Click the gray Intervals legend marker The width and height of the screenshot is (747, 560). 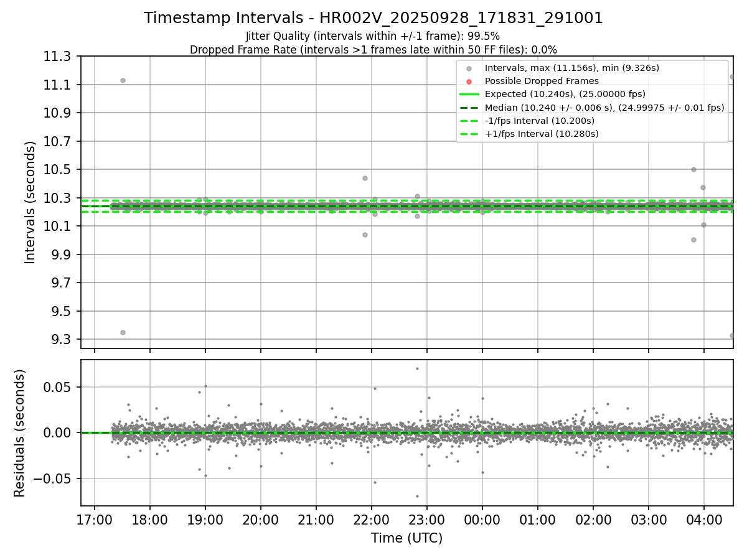point(469,68)
